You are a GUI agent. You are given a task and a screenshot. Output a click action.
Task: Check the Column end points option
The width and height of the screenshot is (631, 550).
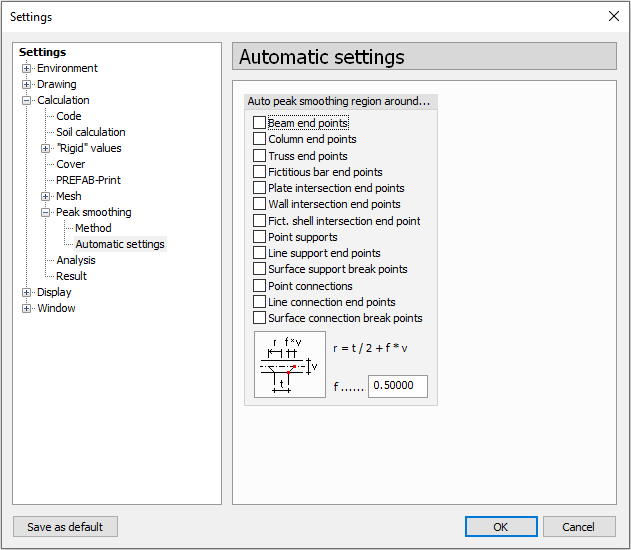(x=260, y=139)
